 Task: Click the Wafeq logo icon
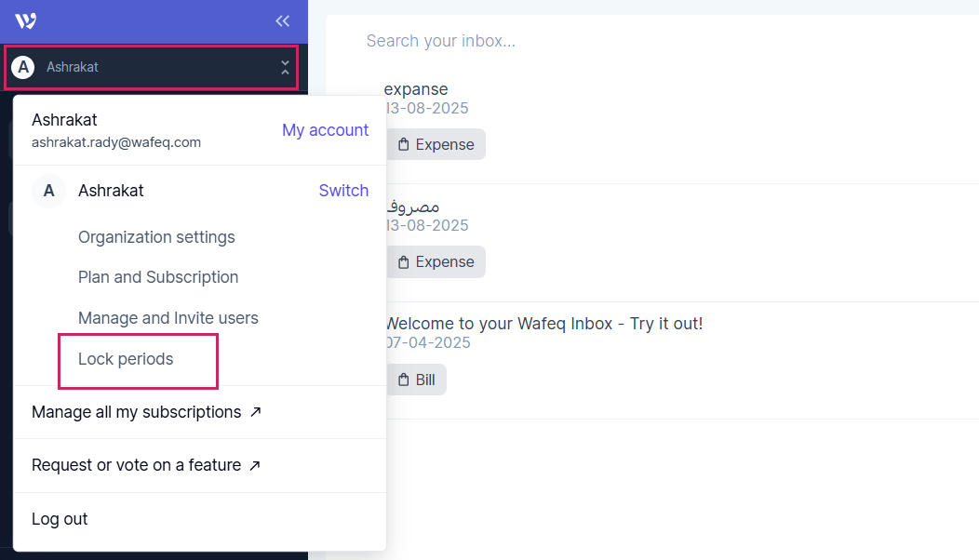26,20
